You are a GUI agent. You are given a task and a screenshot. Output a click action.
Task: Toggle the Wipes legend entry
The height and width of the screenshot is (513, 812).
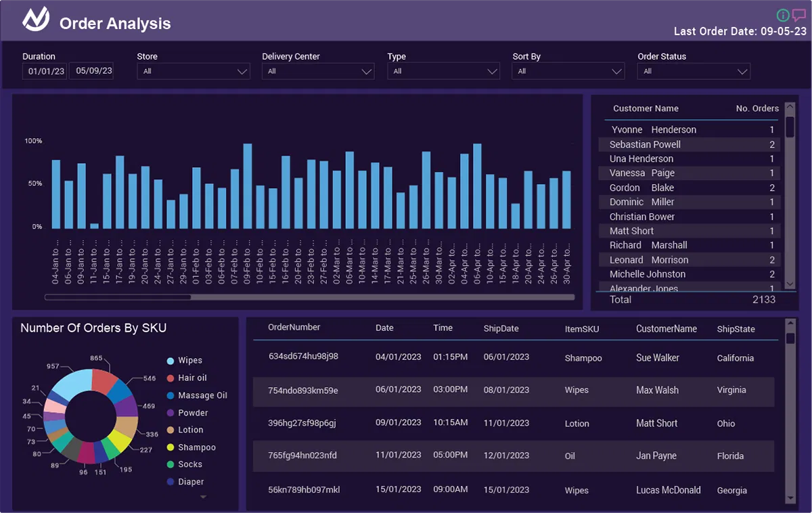(189, 361)
